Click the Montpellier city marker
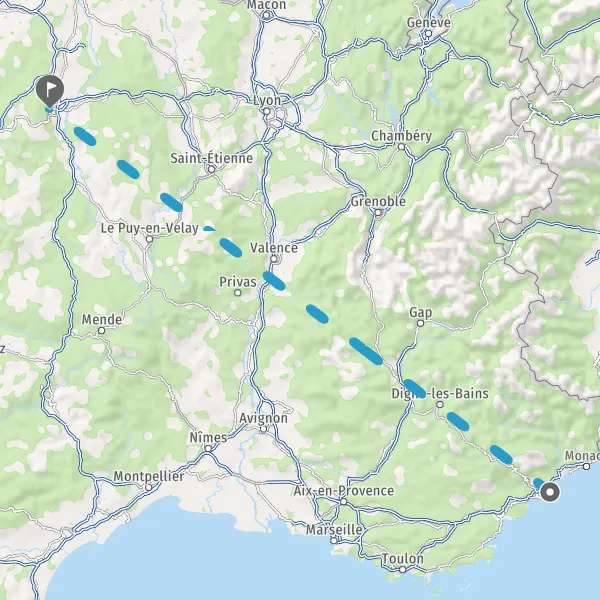Image resolution: width=600 pixels, height=600 pixels. pyautogui.click(x=148, y=488)
